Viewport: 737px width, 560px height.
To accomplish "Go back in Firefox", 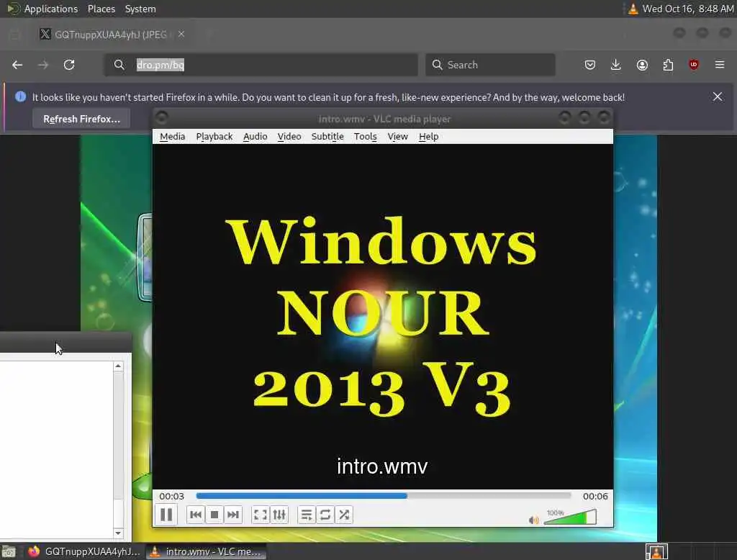I will click(17, 65).
